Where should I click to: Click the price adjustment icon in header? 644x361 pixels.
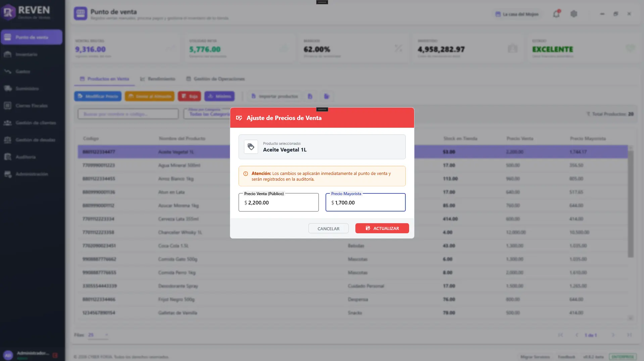coord(239,118)
